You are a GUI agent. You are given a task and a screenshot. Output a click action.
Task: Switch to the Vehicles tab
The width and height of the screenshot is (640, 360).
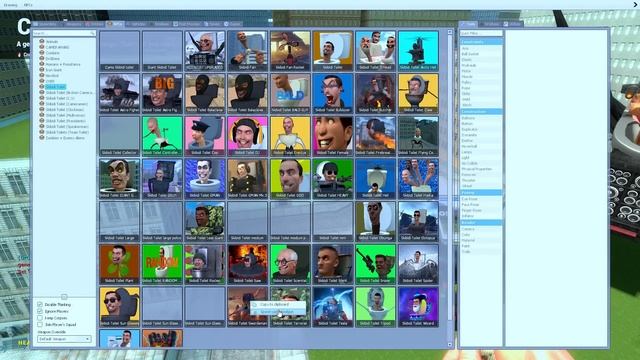[136, 24]
